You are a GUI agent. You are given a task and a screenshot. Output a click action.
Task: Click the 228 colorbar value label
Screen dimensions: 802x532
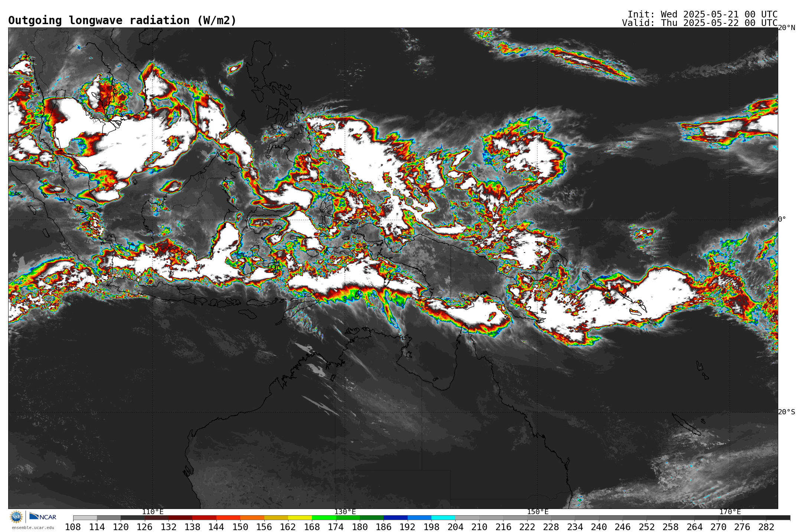coord(551,527)
